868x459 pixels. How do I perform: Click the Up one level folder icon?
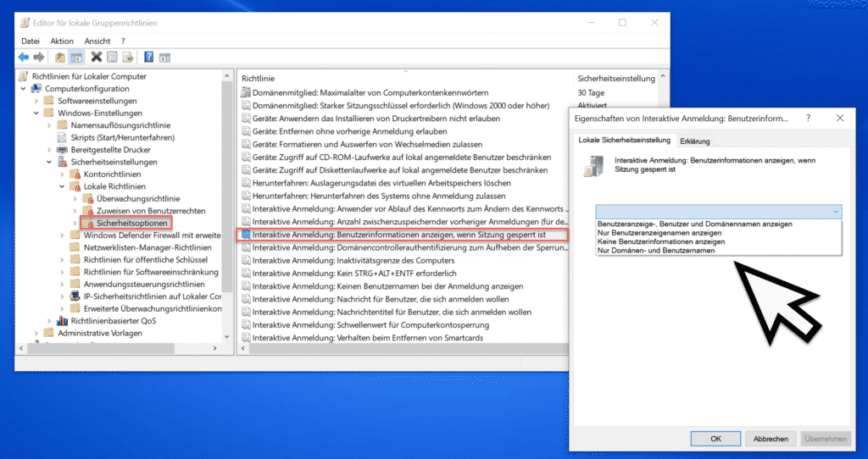click(60, 57)
